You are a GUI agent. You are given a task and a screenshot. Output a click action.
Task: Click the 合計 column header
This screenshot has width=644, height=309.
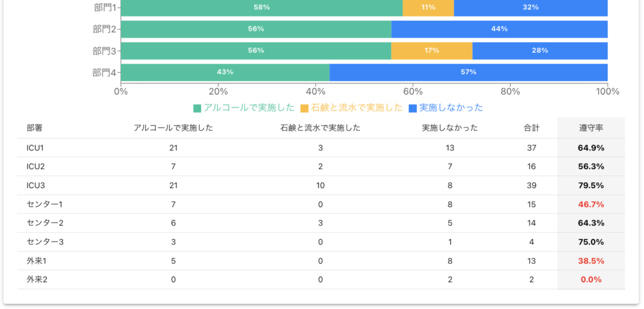[531, 128]
